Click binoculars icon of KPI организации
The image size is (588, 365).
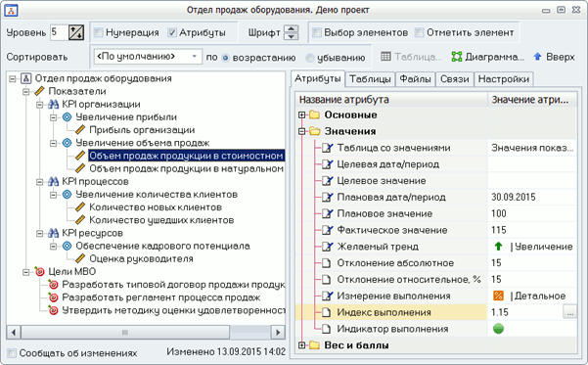[53, 105]
